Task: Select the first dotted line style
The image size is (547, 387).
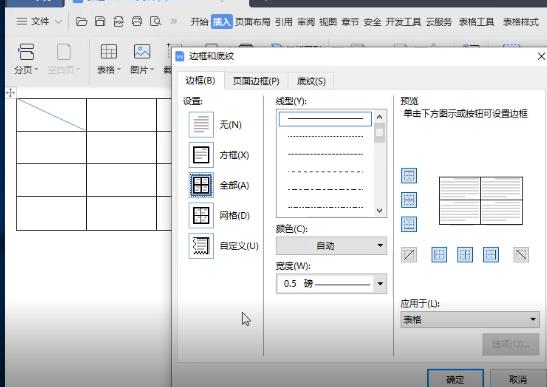Action: pyautogui.click(x=325, y=136)
